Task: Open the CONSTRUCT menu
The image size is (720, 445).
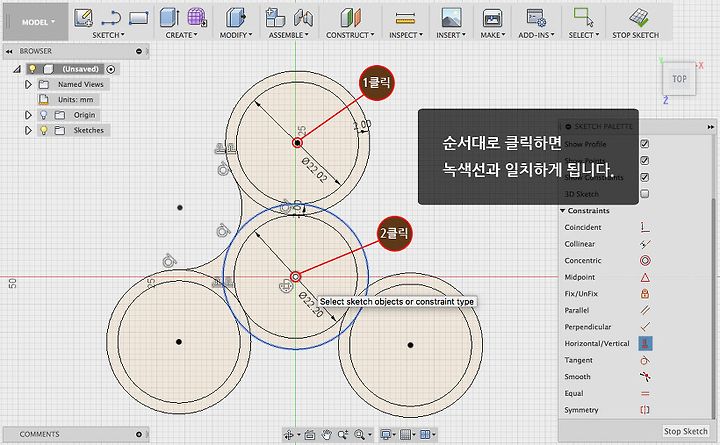Action: tap(350, 35)
